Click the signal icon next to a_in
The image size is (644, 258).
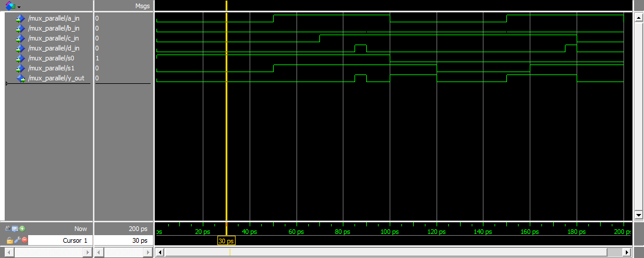(21, 19)
